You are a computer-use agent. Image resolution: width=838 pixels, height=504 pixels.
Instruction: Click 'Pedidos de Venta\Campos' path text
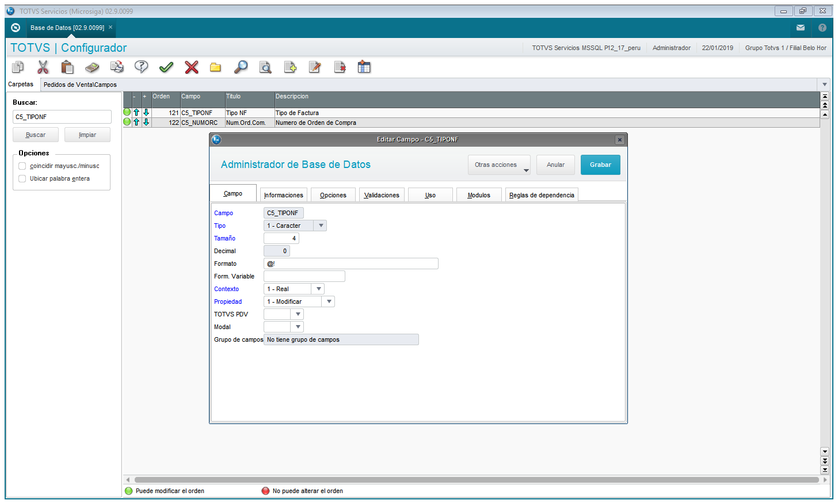pyautogui.click(x=80, y=85)
